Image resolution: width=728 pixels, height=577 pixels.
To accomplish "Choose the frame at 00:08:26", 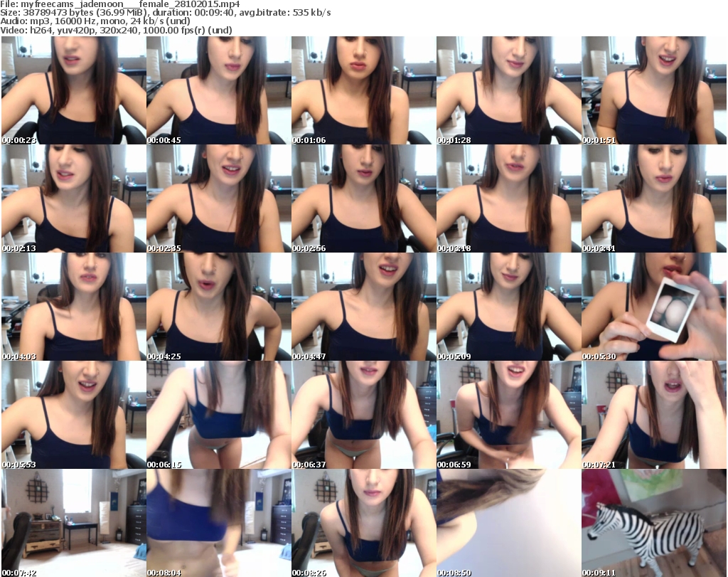I will coord(363,523).
